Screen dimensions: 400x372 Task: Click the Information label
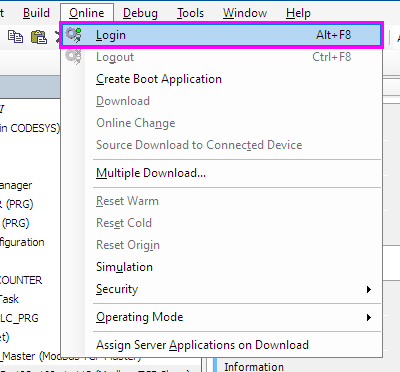pos(254,367)
